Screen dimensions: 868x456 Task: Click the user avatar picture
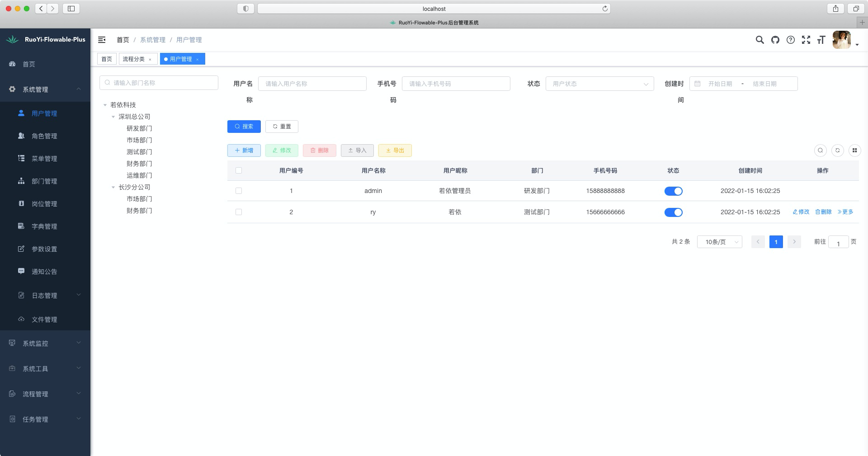click(842, 40)
